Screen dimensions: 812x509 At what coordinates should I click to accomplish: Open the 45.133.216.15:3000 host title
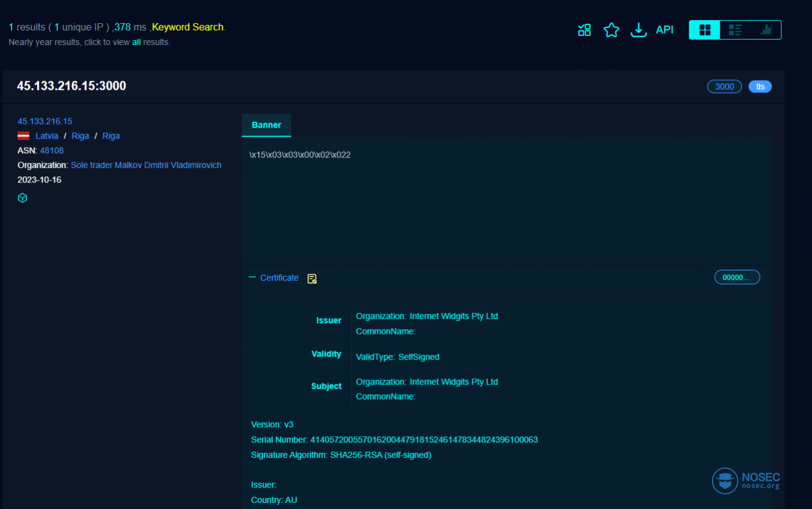pyautogui.click(x=71, y=86)
